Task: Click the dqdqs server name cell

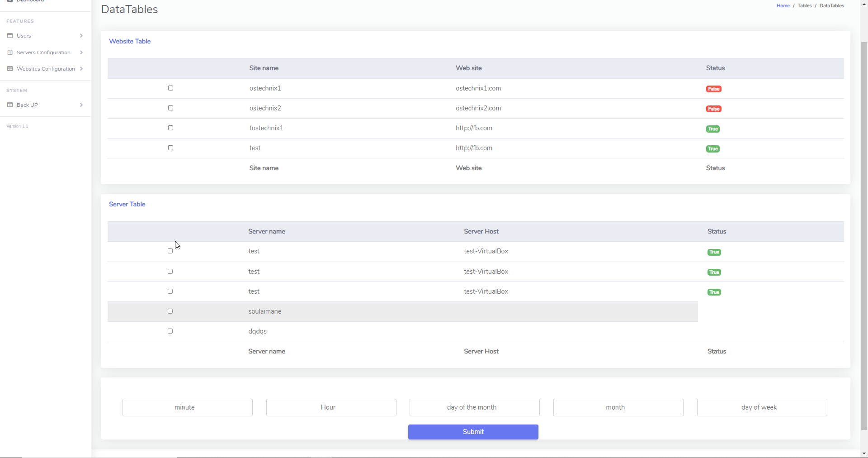Action: [257, 331]
